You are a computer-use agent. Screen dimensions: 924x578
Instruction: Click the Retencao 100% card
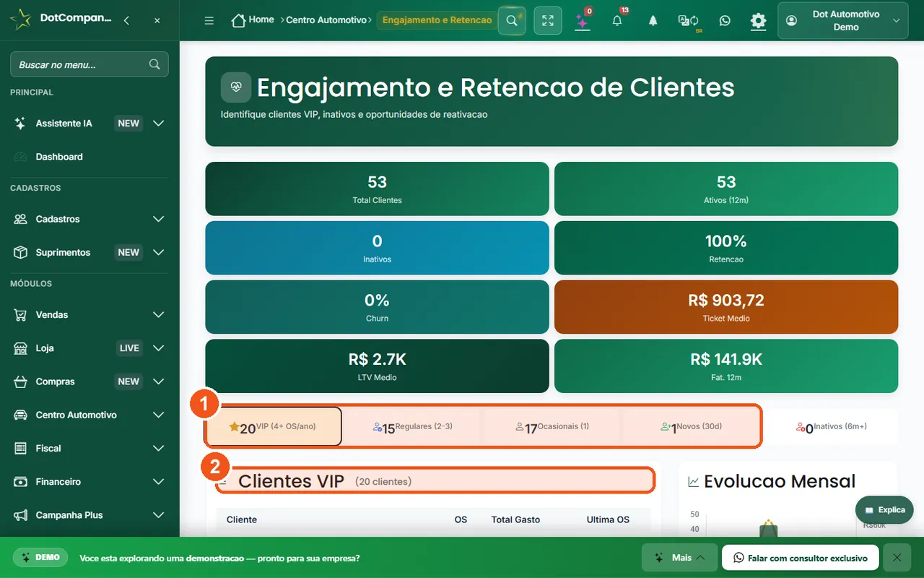coord(726,248)
